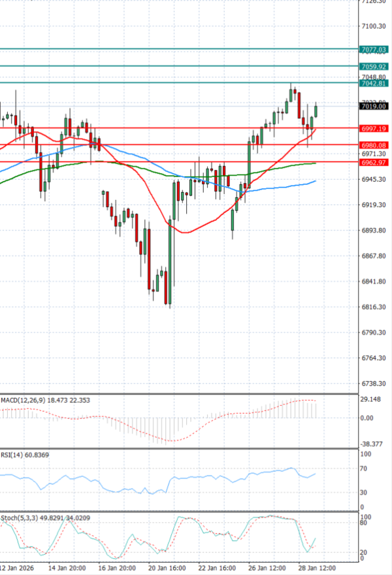
Task: Click the 14 Jan 20:00 time label
Action: coord(68,568)
